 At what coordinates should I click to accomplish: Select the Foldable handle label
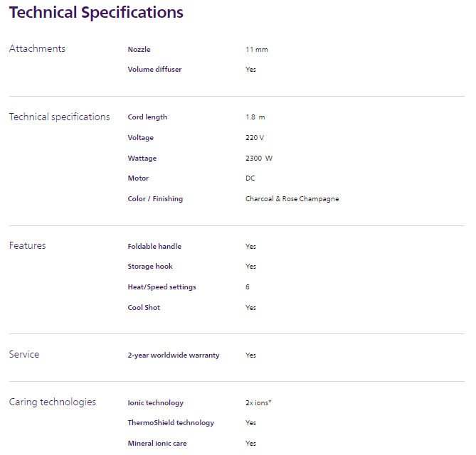pos(154,247)
